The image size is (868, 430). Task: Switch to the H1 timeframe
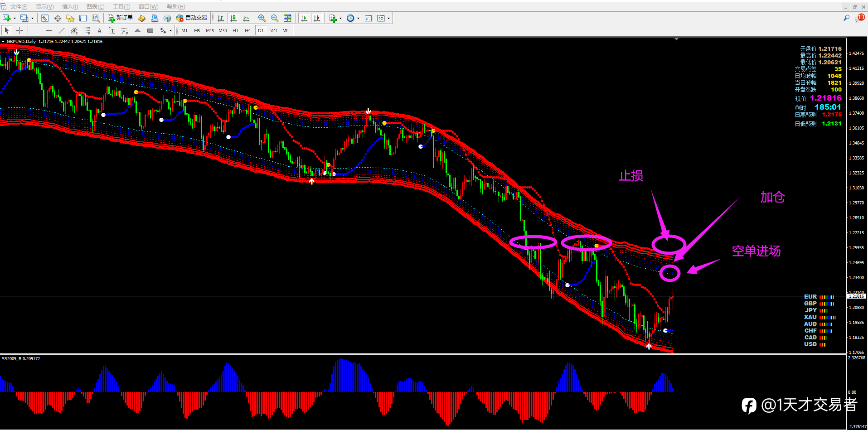coord(235,30)
